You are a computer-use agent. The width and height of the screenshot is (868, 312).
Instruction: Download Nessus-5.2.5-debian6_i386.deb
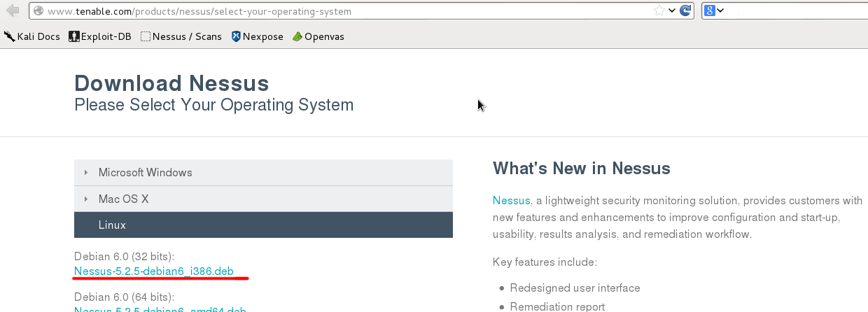point(153,271)
